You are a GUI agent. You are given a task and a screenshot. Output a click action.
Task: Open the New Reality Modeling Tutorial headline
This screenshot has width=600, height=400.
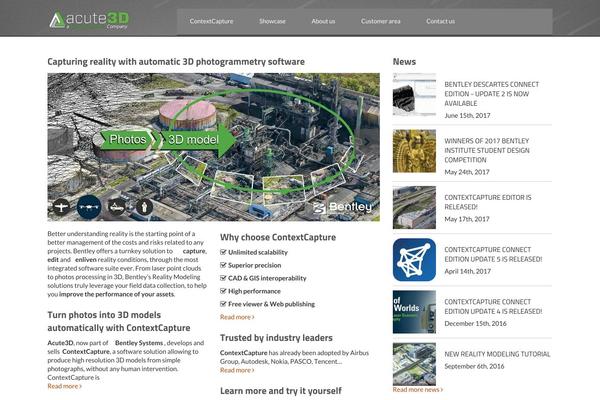click(497, 354)
